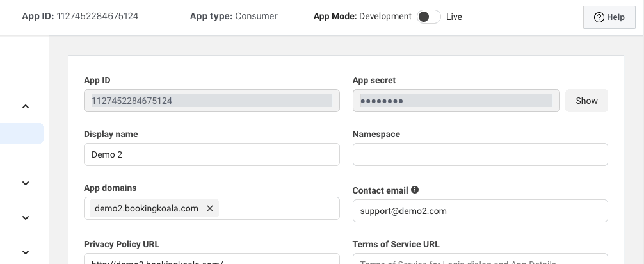Select the highlighted sidebar menu item
Screen dimensions: 644x264
(21, 133)
